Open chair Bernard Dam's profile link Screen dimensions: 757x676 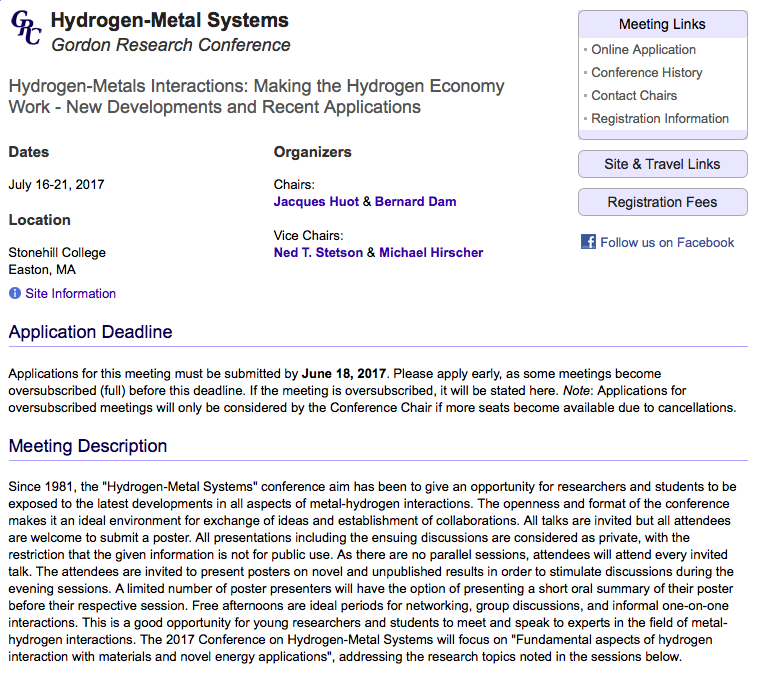415,202
